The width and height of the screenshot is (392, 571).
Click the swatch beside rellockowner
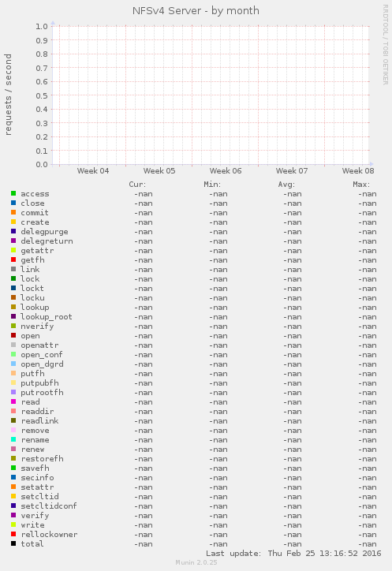[13, 534]
